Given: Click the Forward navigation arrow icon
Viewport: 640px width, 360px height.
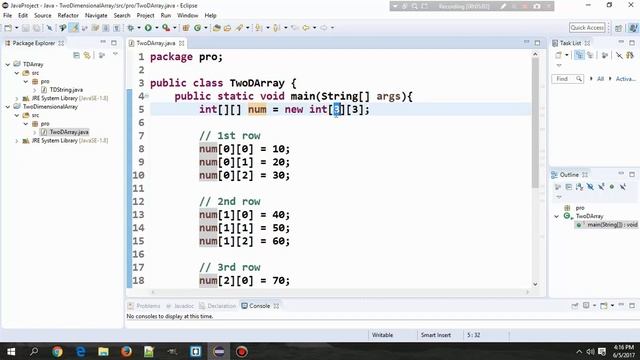Looking at the screenshot, I should point(324,28).
